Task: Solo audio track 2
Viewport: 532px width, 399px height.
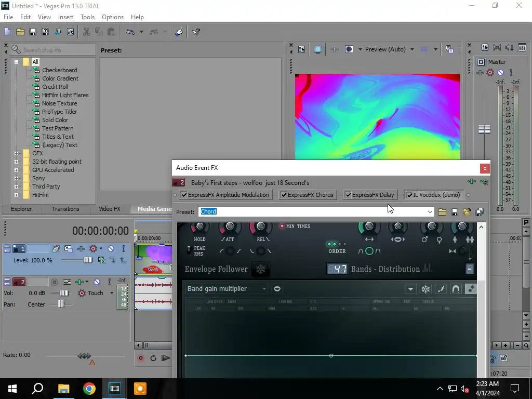Action: coord(110,282)
